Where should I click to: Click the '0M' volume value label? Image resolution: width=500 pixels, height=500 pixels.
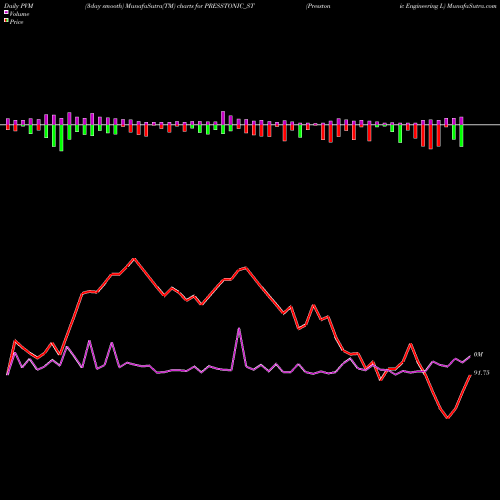coord(478,355)
